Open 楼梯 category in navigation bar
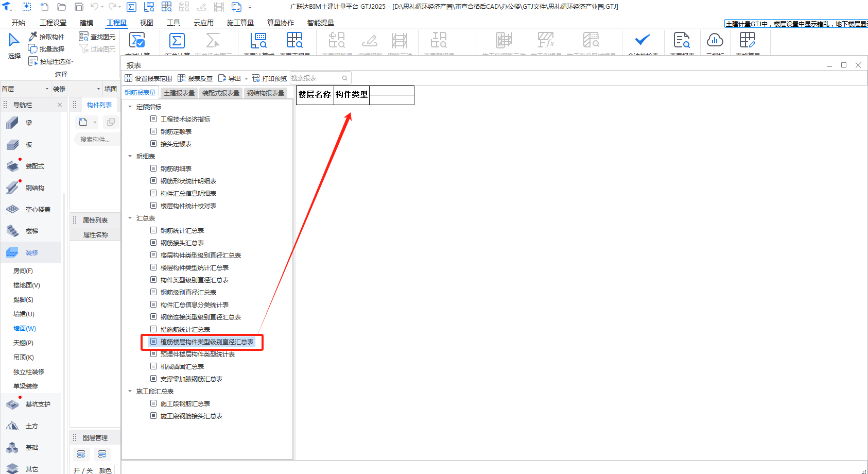 [x=31, y=231]
